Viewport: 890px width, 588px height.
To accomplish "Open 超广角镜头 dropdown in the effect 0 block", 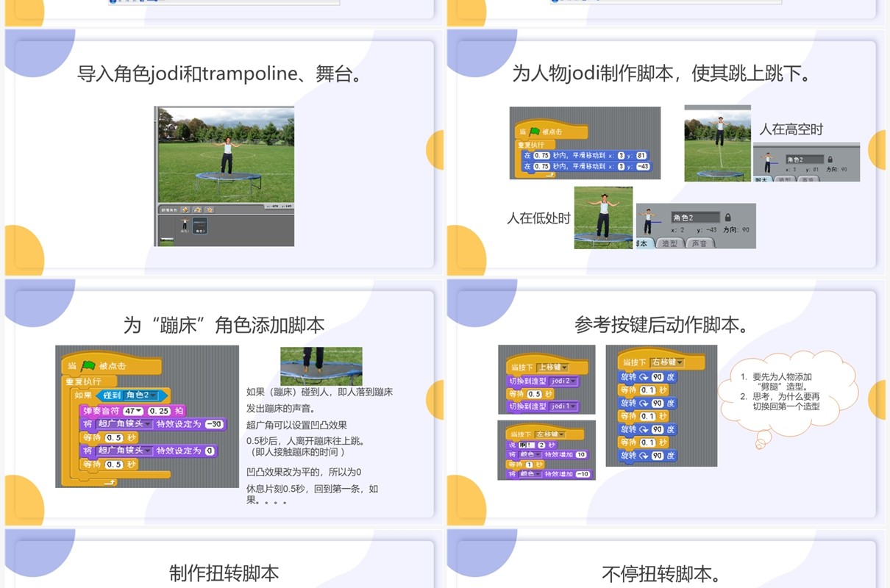I will pos(123,451).
